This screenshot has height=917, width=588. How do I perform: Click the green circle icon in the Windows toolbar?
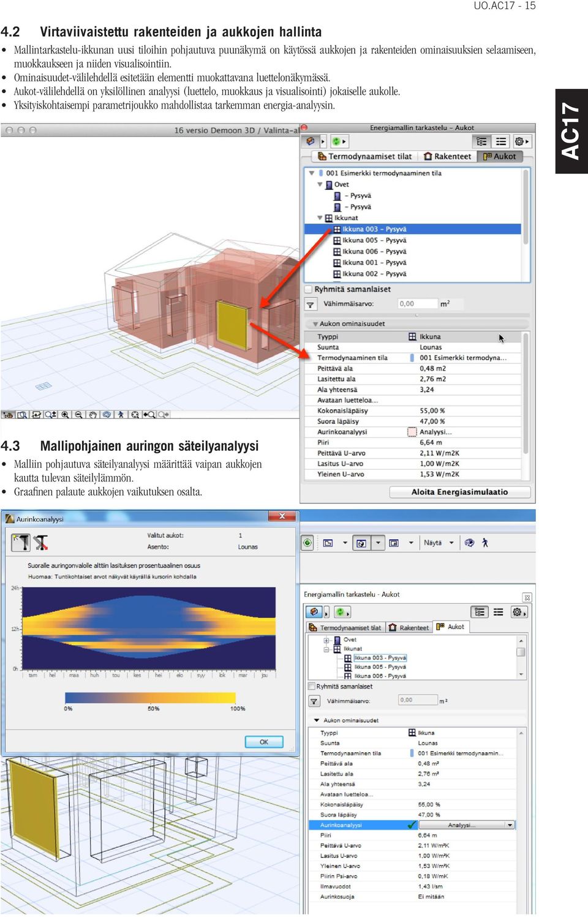click(307, 543)
